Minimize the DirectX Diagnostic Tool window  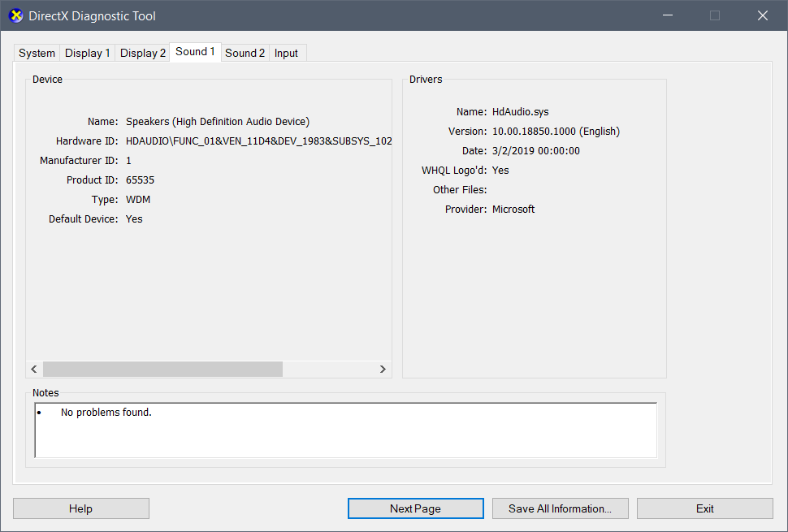pyautogui.click(x=668, y=15)
